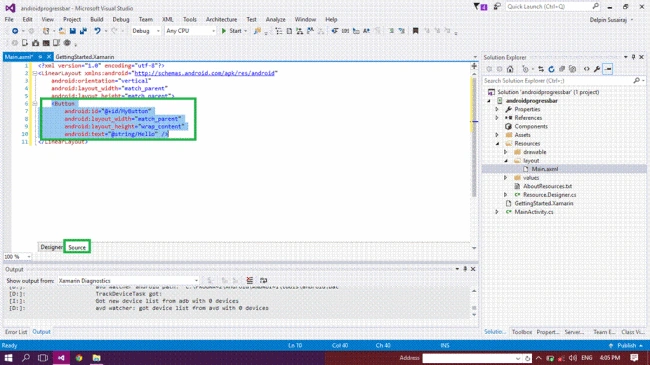This screenshot has height=365, width=650.
Task: Click the View Code icon in Solution Explorer
Action: coord(587,69)
